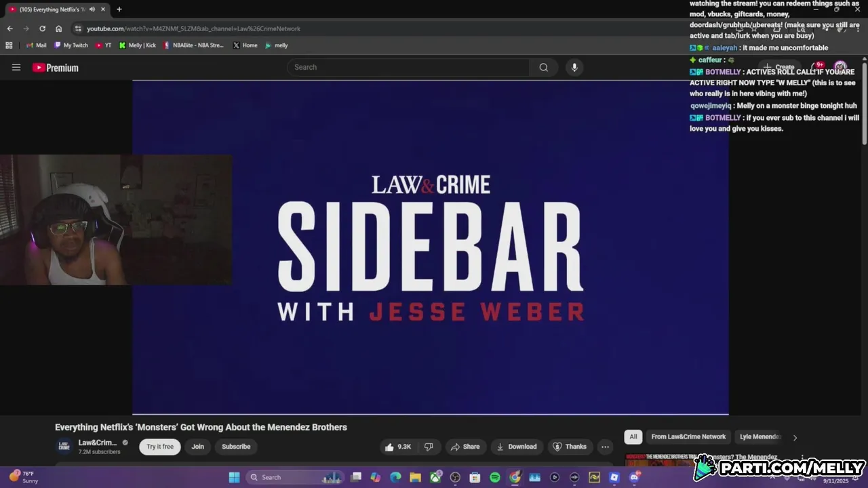This screenshot has width=868, height=488.
Task: Open the Law&Crime channel avatar
Action: click(64, 446)
